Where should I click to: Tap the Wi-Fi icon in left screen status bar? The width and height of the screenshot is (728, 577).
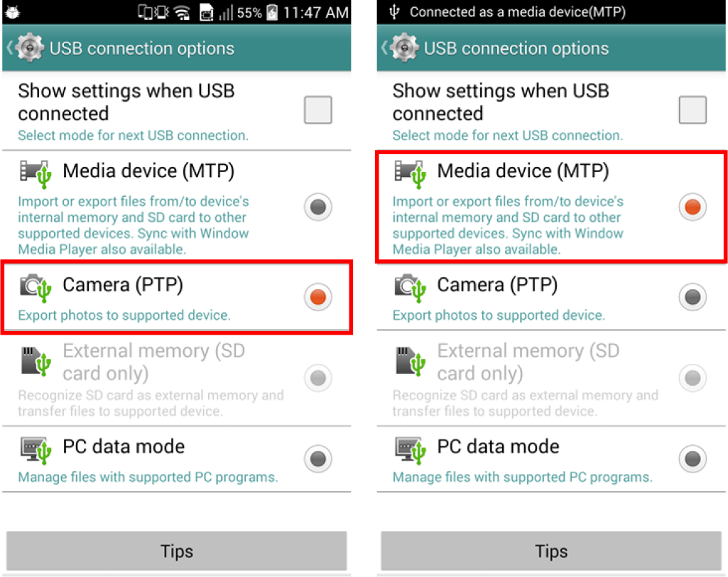coord(182,13)
